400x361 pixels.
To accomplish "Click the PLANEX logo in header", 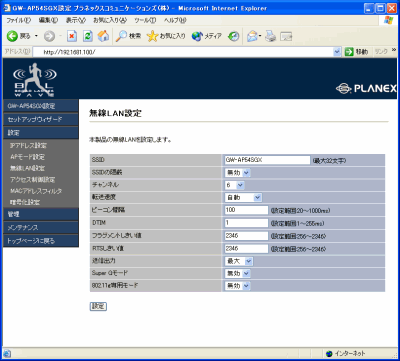I will click(x=366, y=88).
